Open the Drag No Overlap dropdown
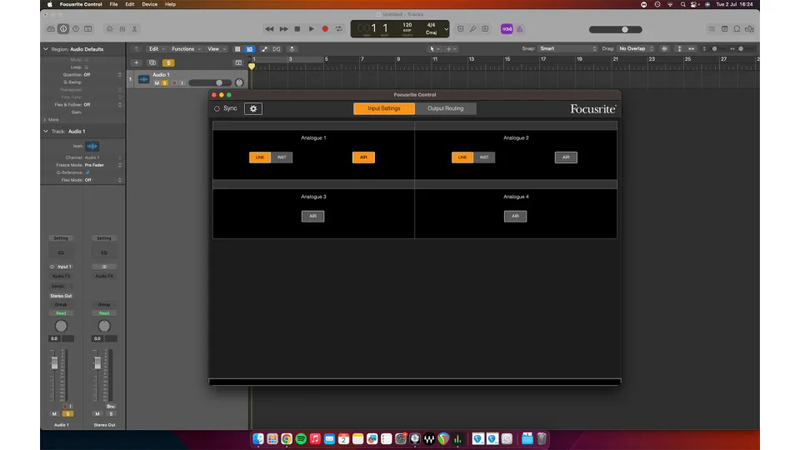The height and width of the screenshot is (450, 800). pos(636,48)
